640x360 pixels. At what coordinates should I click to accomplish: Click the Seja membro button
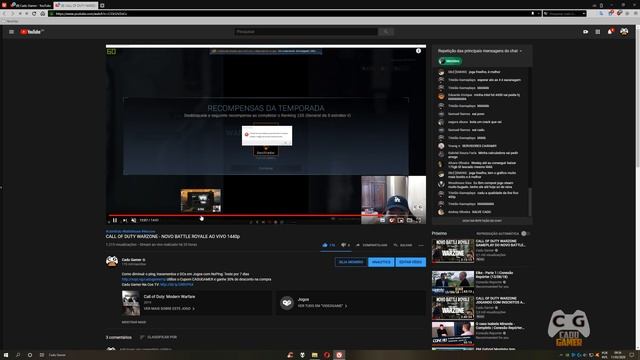[351, 262]
